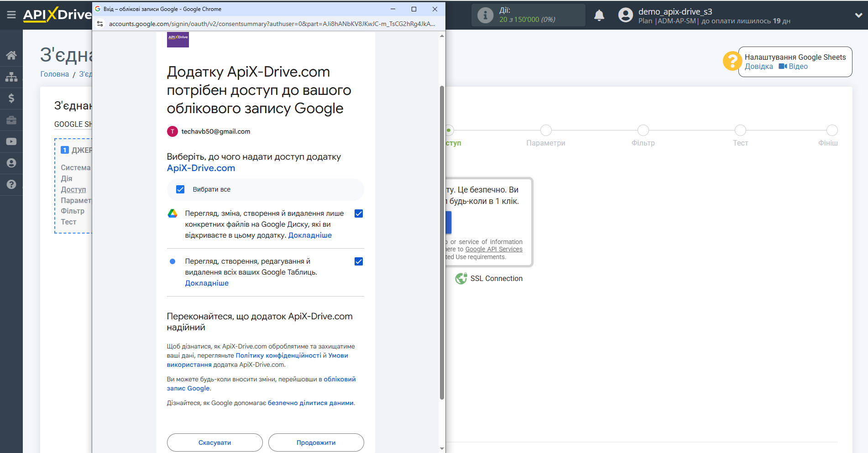Click the notification bell icon
The width and height of the screenshot is (868, 453).
599,15
